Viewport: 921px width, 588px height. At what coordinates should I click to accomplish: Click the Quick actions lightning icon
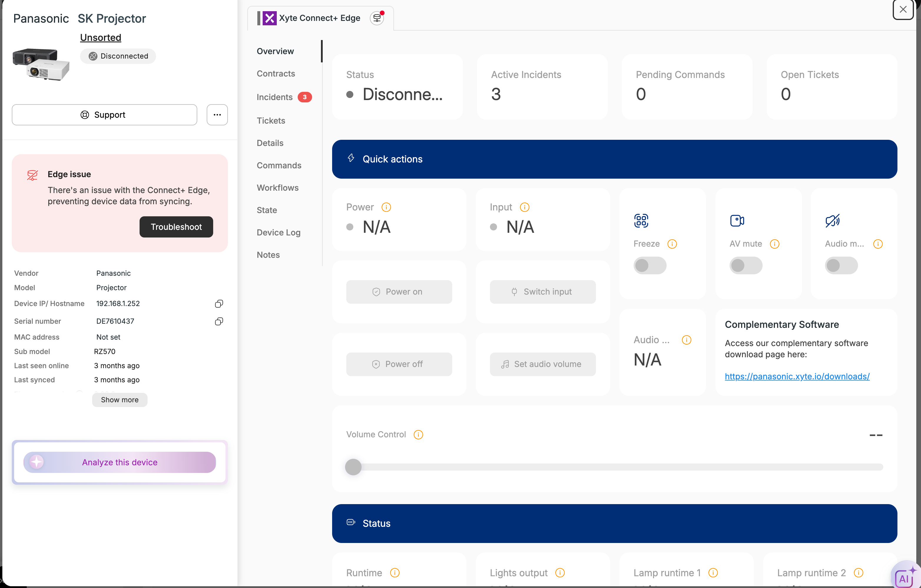click(351, 158)
